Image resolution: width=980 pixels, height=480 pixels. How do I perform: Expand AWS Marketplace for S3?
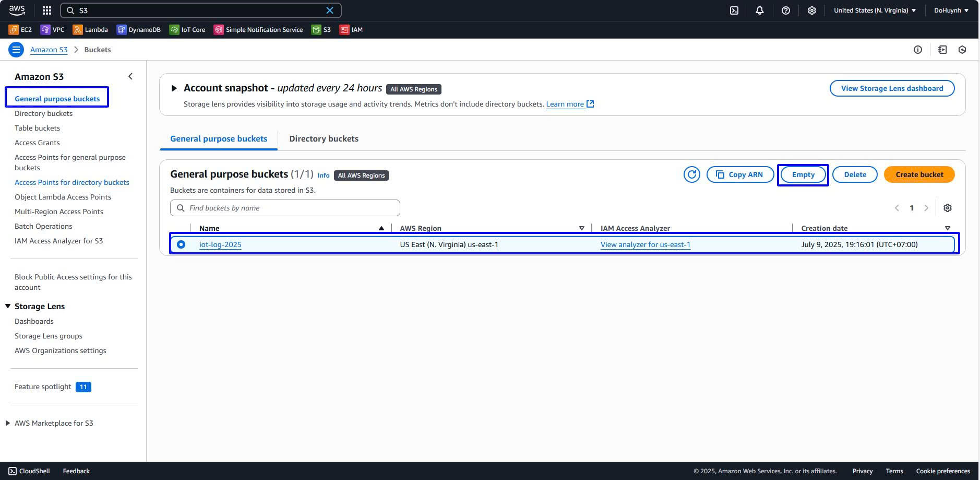point(8,423)
